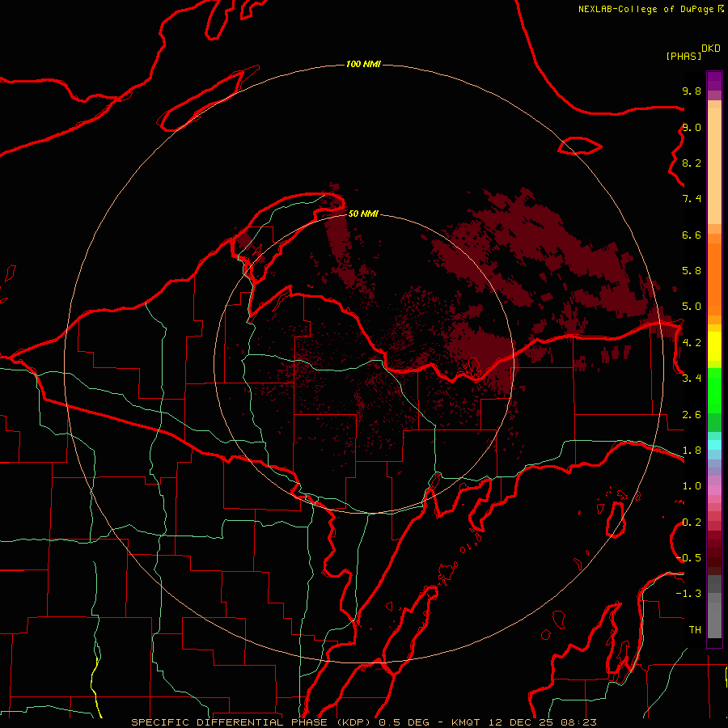Viewport: 728px width, 728px height.
Task: Click the 100 NMI range ring label
Action: pos(363,64)
